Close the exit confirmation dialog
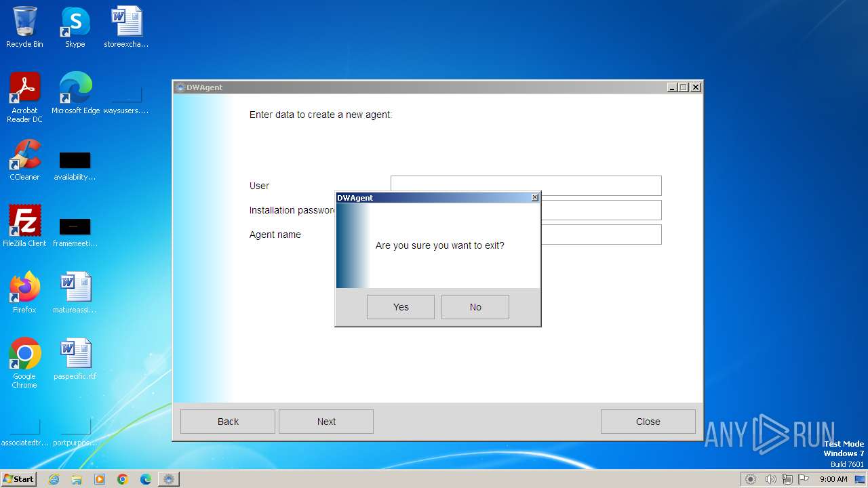Image resolution: width=868 pixels, height=488 pixels. coord(534,197)
